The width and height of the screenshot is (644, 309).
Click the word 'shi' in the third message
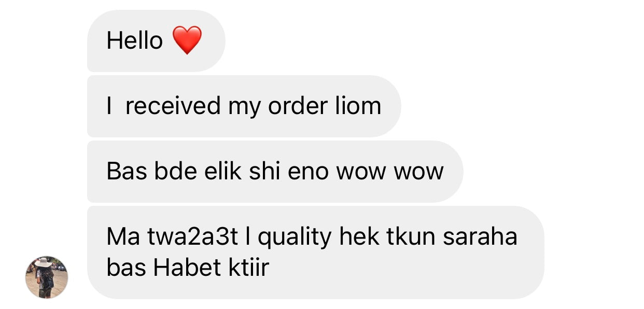(x=265, y=172)
